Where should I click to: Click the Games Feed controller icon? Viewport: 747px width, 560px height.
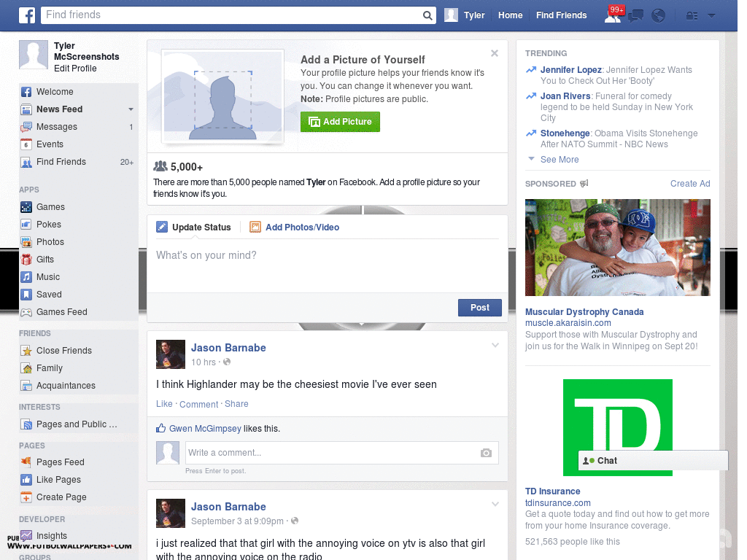(26, 312)
